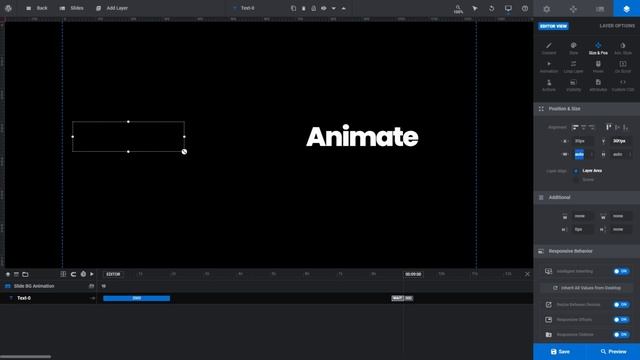Image resolution: width=640 pixels, height=360 pixels.
Task: Edit the X position field
Action: click(583, 141)
